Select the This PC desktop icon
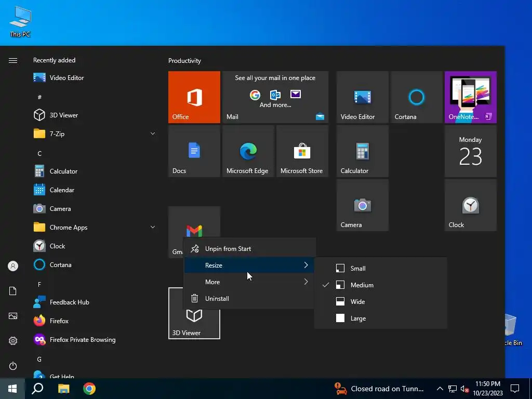This screenshot has height=399, width=532. 20,22
